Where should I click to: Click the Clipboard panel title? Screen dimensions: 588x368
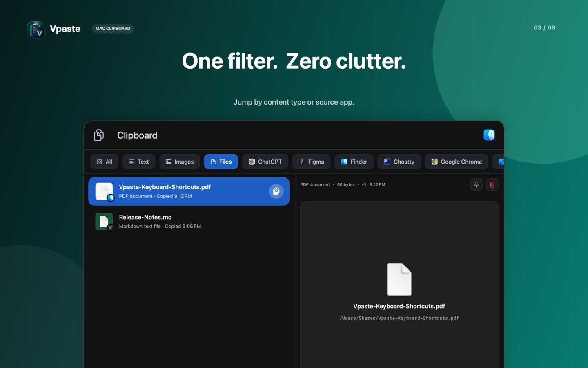(137, 135)
